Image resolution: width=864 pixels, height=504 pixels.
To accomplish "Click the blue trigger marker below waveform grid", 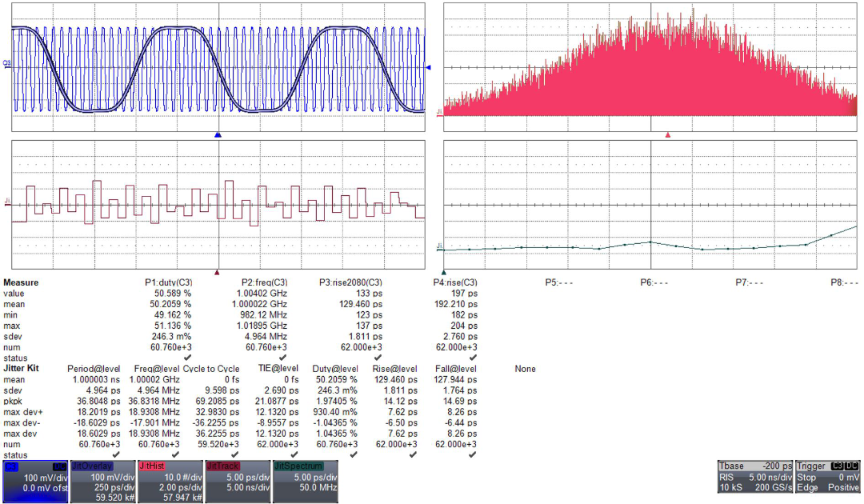I will 218,136.
